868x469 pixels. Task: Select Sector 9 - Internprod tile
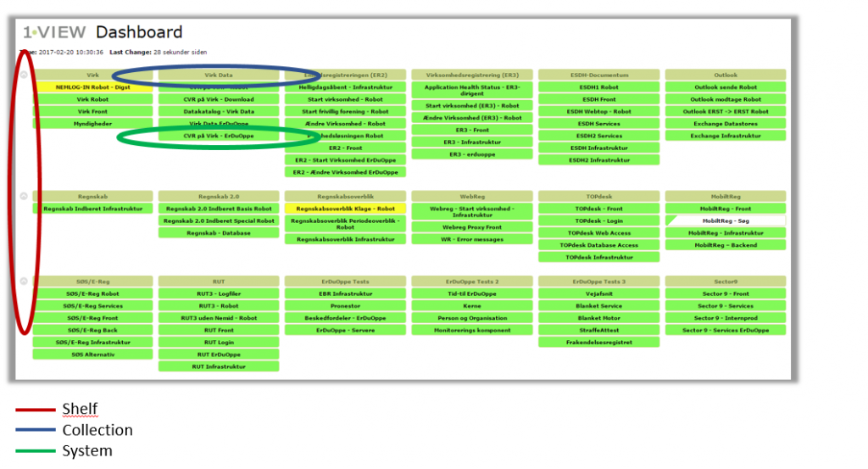pyautogui.click(x=726, y=318)
